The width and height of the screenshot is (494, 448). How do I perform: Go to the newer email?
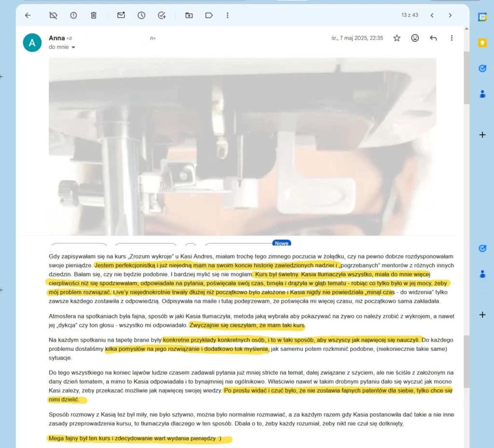coord(432,15)
